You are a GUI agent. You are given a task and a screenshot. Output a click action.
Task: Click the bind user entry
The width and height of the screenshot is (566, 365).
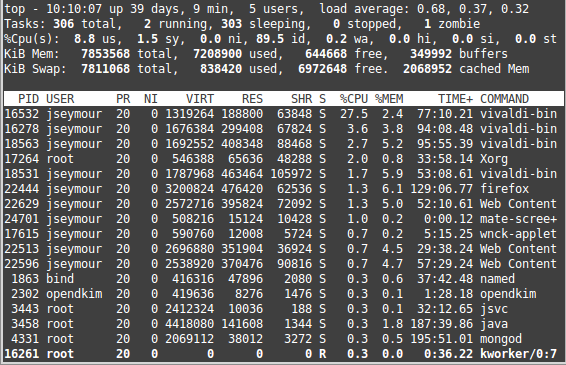(x=60, y=279)
